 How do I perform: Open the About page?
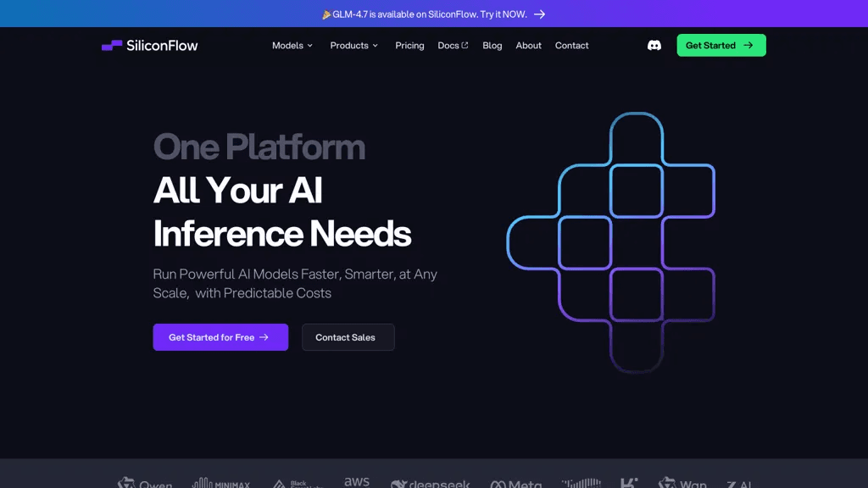coord(529,46)
